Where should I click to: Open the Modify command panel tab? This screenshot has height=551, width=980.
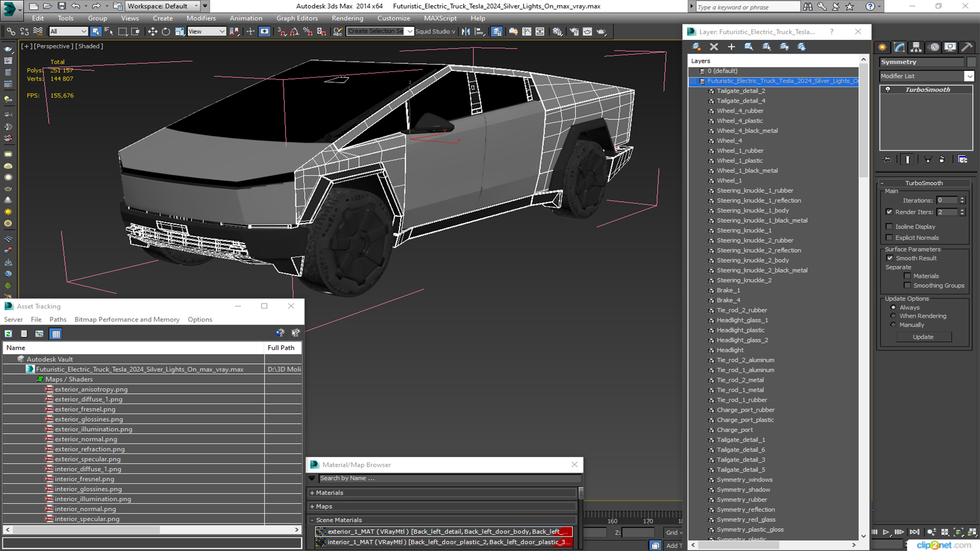899,47
